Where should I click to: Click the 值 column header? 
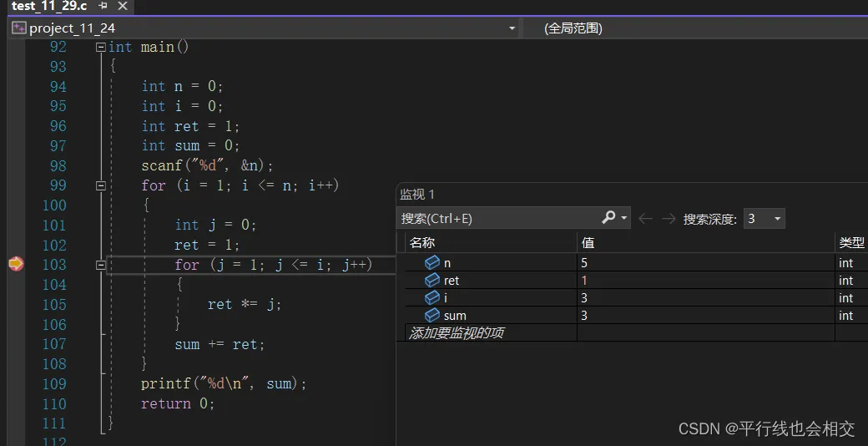(x=588, y=243)
